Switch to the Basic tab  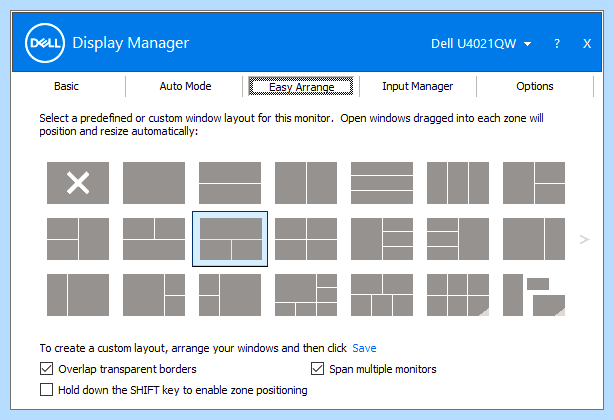coord(66,86)
